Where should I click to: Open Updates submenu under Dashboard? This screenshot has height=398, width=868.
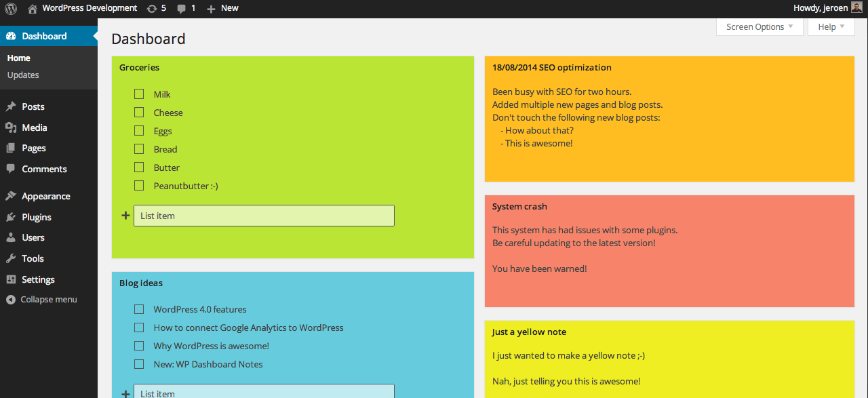(x=23, y=75)
